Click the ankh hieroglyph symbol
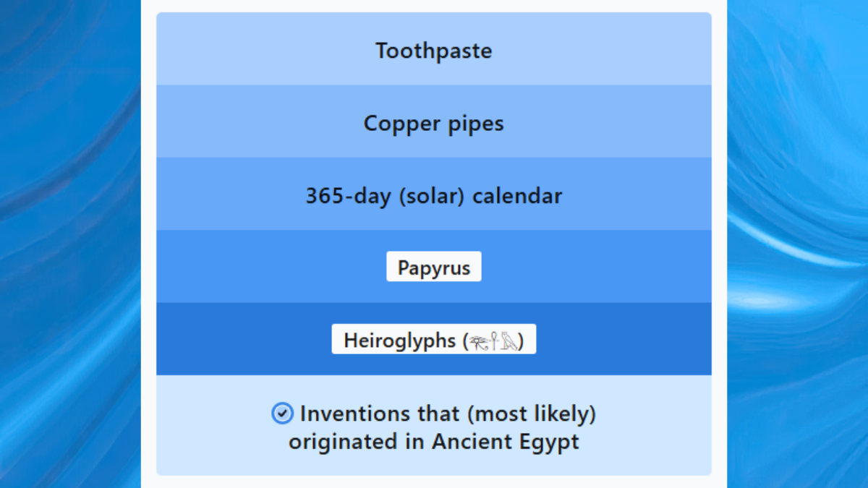The width and height of the screenshot is (868, 488). click(495, 341)
